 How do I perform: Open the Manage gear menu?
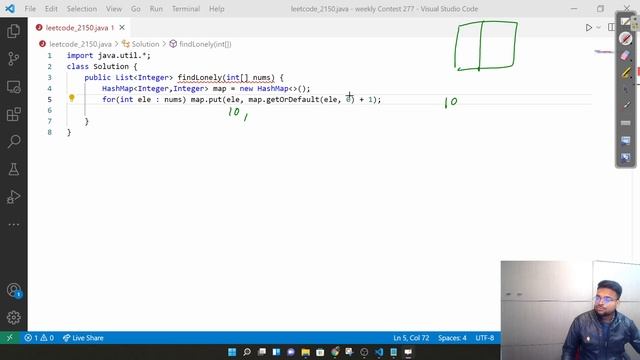tap(13, 317)
